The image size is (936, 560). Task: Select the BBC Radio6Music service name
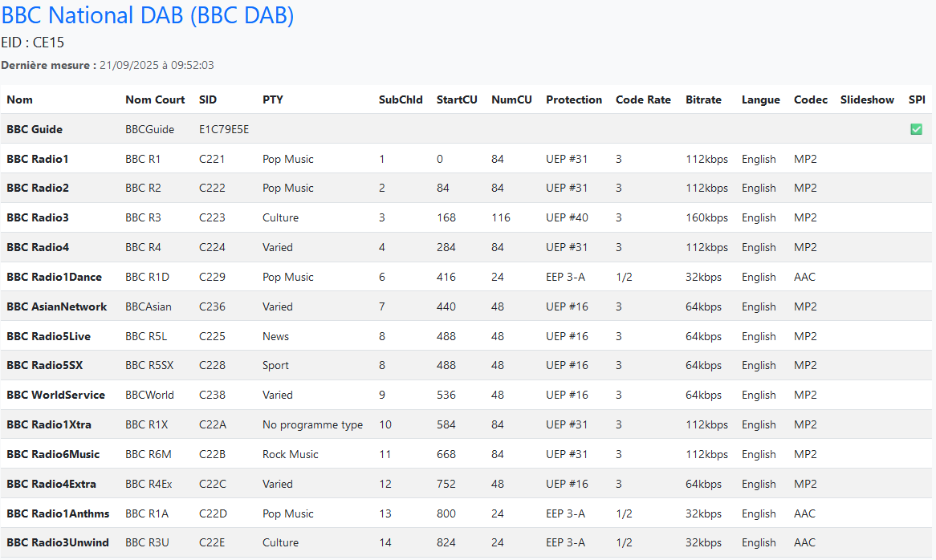(x=53, y=454)
